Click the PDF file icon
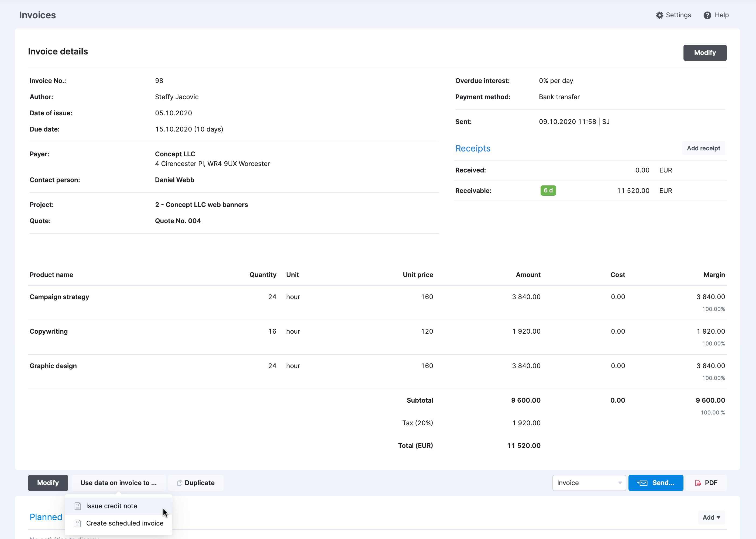This screenshot has width=756, height=539. coord(698,483)
